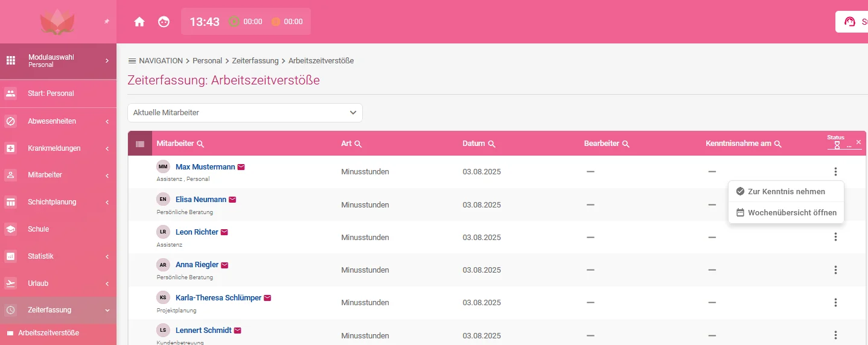
Task: Open Lennert Schmidt employee link
Action: 203,331
